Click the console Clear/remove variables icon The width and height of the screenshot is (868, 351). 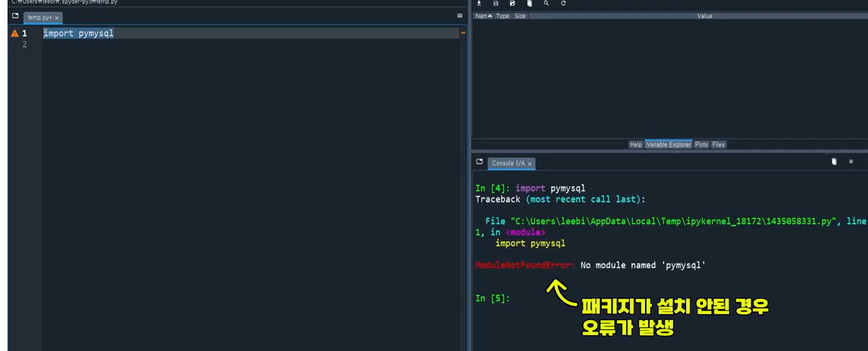pos(834,161)
